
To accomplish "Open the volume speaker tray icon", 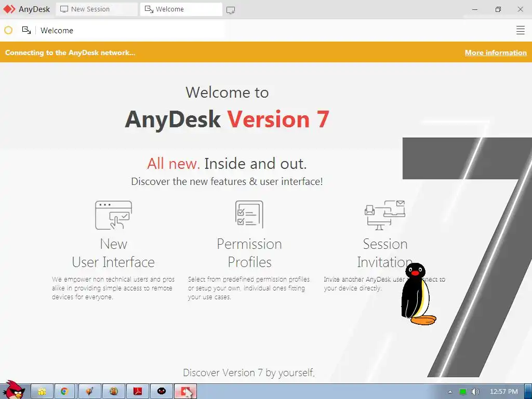I will point(475,392).
